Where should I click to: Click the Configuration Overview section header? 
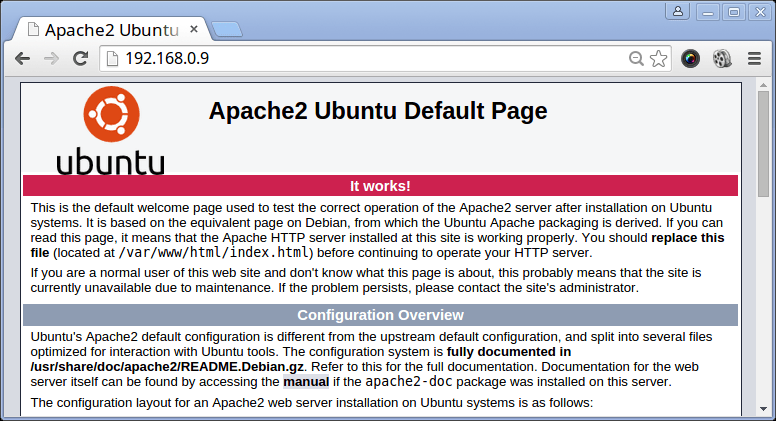(380, 315)
